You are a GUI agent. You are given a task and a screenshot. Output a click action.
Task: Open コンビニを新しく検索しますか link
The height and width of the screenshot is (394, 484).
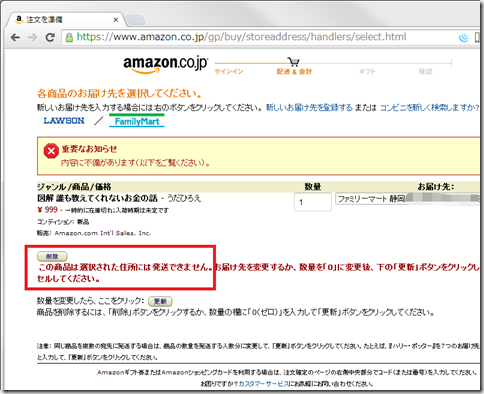430,107
